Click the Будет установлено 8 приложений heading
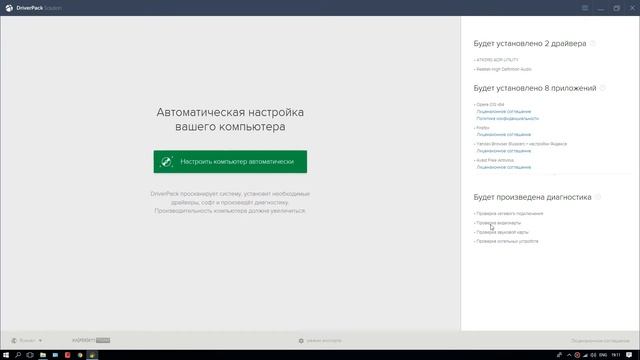The width and height of the screenshot is (640, 360). [x=535, y=88]
